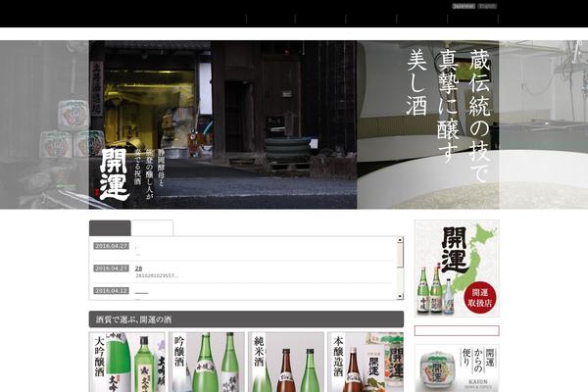
Task: Choose the 純米酒 sake category card
Action: 286,362
